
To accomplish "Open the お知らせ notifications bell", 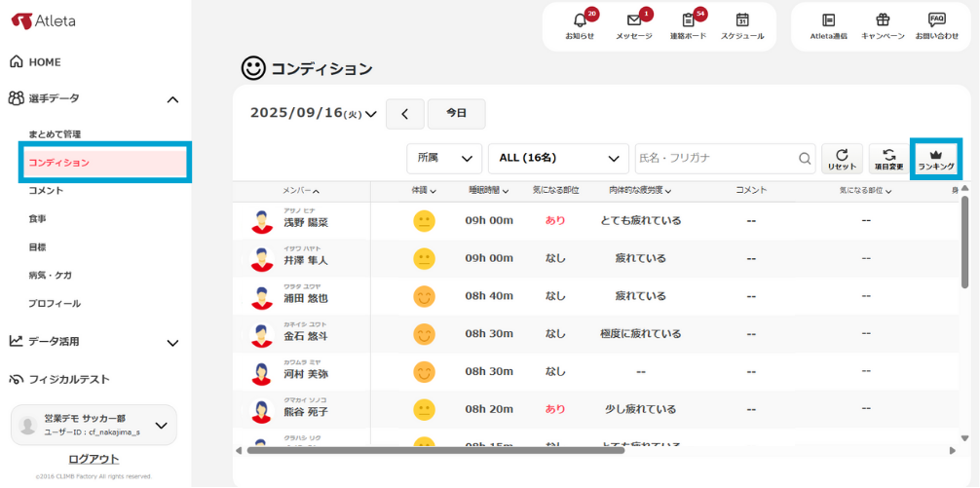I will click(x=580, y=26).
